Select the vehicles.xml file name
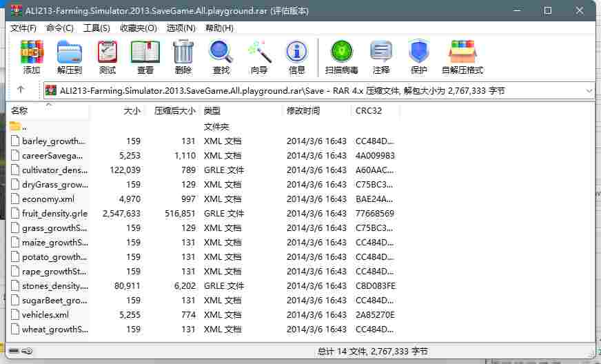The image size is (601, 364). click(x=45, y=315)
